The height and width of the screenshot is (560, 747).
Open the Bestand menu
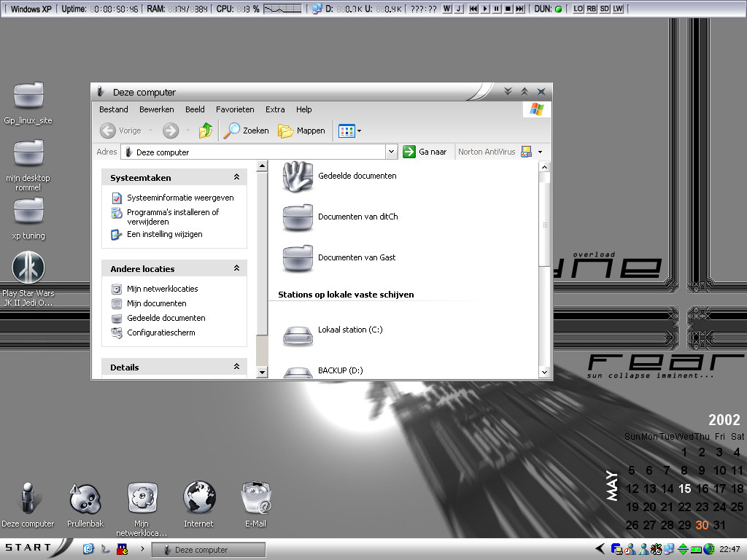pos(113,109)
